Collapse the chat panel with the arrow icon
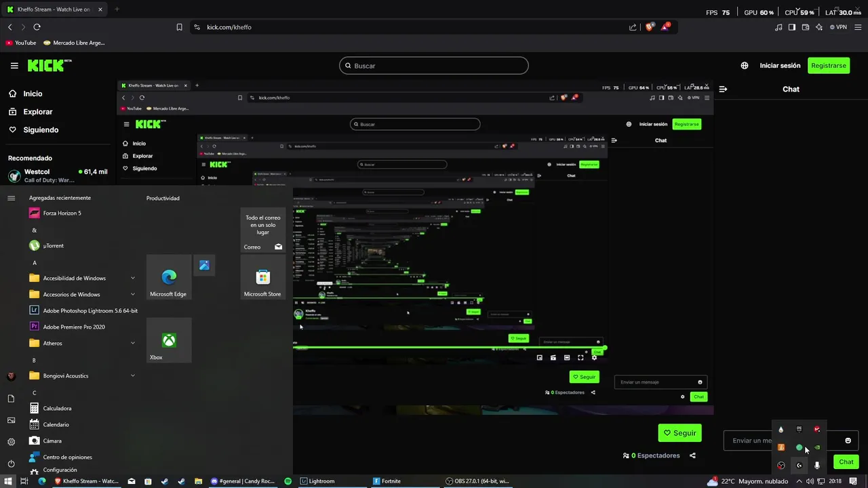Screen dimensions: 868x488 (x=724, y=89)
